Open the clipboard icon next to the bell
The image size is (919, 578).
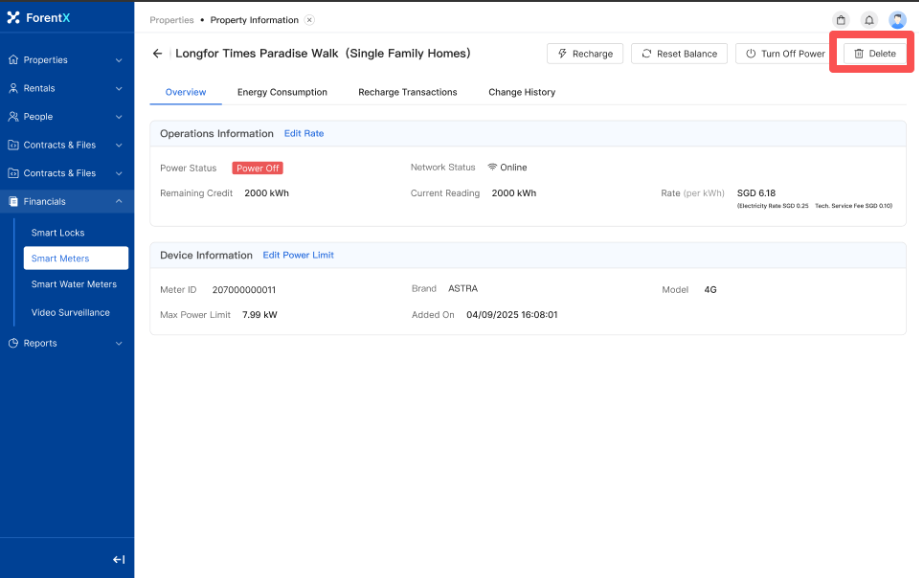841,20
